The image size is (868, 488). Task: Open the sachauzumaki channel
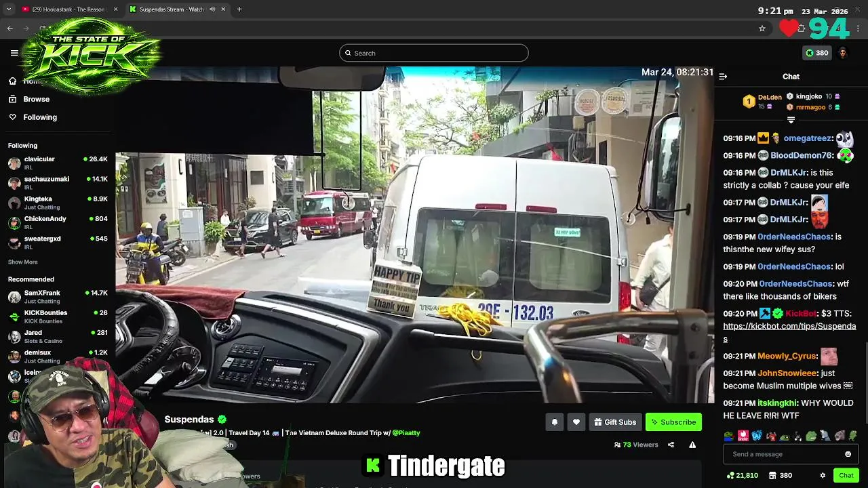pyautogui.click(x=58, y=183)
